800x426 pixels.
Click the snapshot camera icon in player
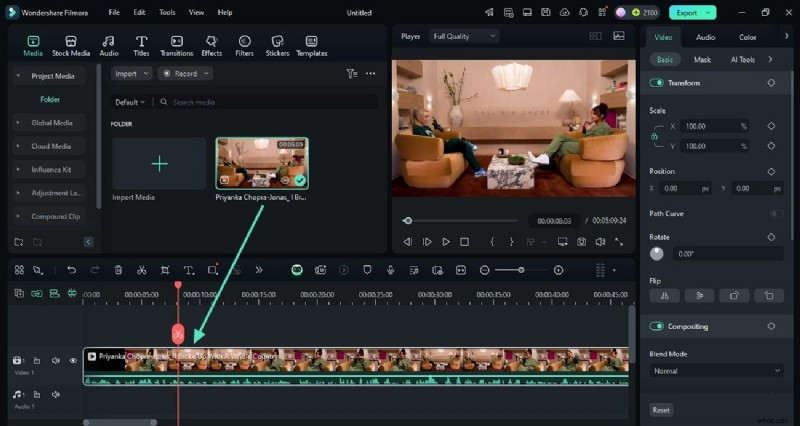click(581, 242)
